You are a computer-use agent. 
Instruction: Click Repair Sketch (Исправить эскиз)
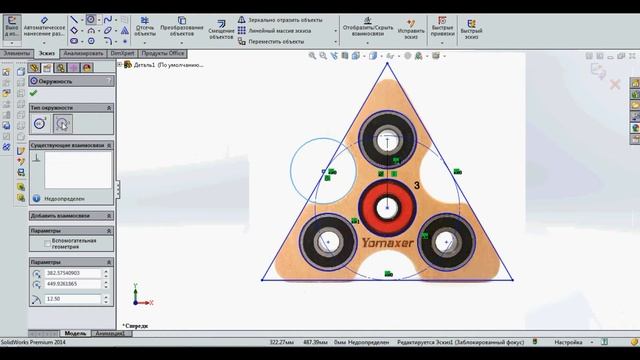click(x=411, y=29)
